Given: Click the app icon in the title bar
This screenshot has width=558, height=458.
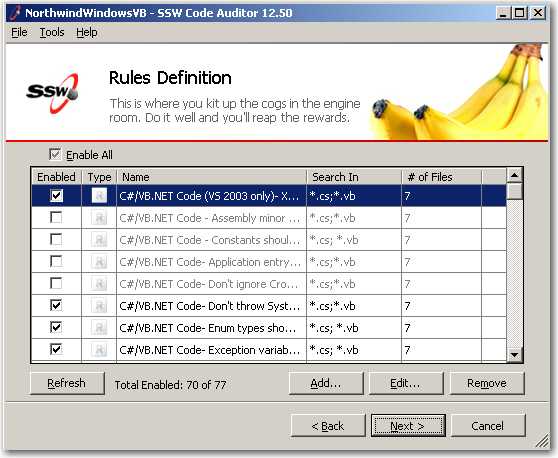Looking at the screenshot, I should coord(15,13).
